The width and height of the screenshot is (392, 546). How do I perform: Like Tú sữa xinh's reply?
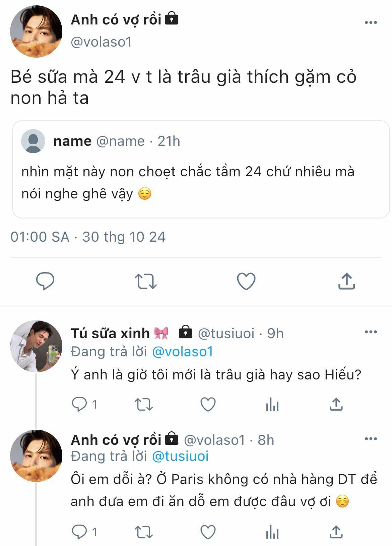tap(208, 404)
